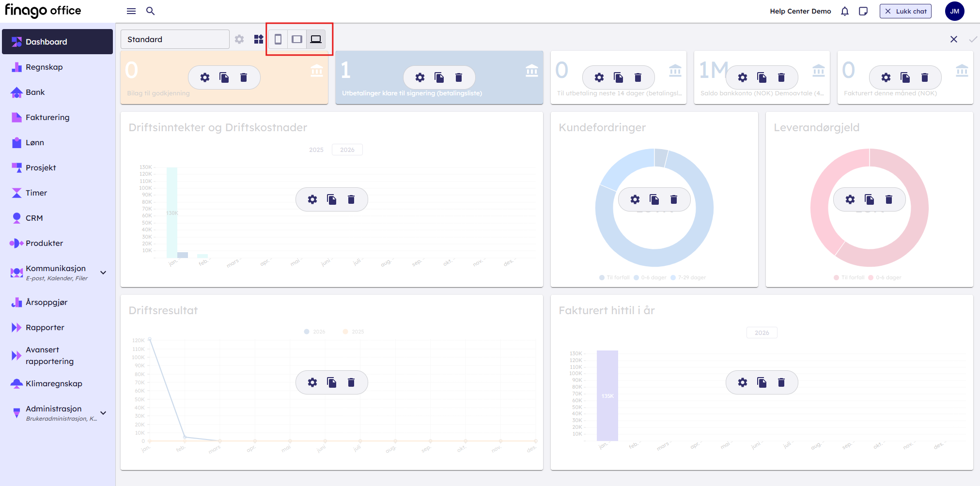The height and width of the screenshot is (486, 980).
Task: Expand the Administrasjon section
Action: pos(103,413)
